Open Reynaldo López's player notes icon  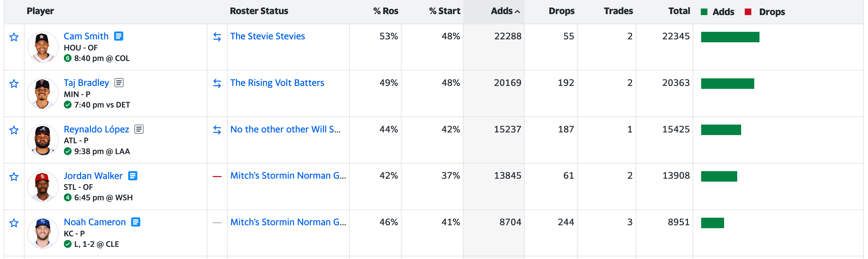[139, 129]
